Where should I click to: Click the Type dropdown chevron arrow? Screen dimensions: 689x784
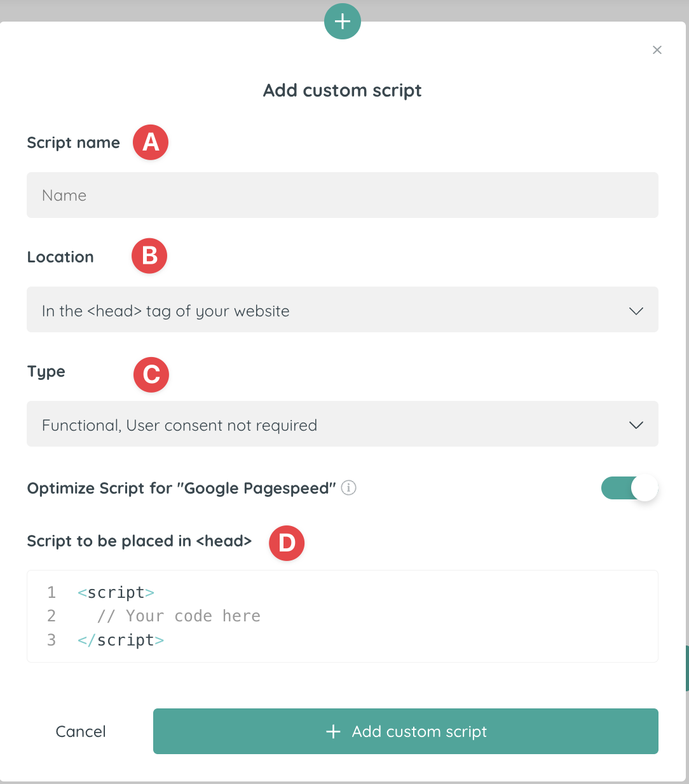pos(636,425)
